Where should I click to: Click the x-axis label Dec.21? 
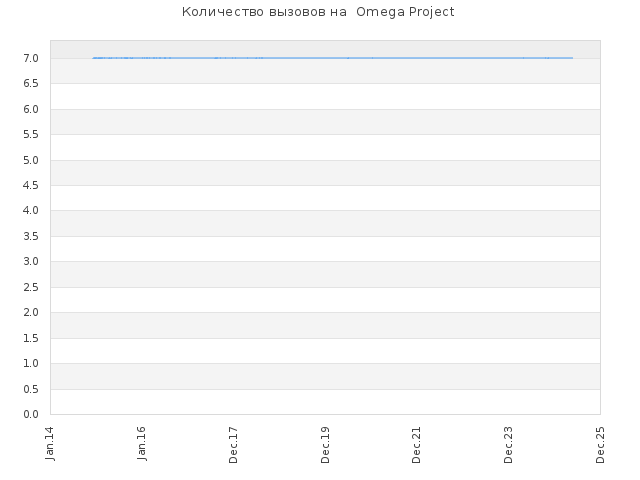[x=416, y=445]
